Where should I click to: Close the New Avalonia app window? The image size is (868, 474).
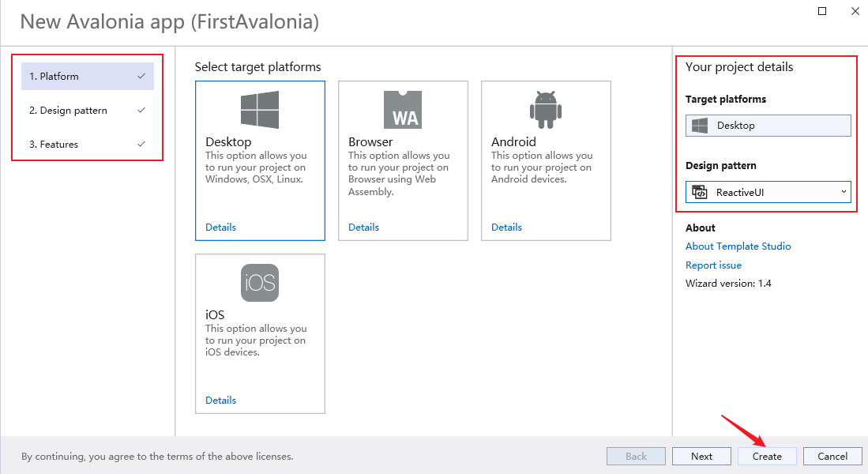point(855,11)
